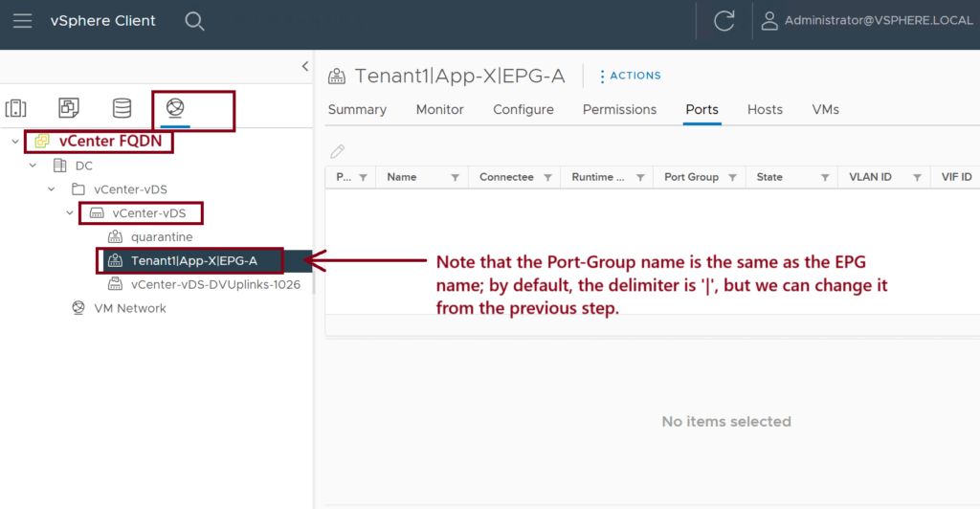980x509 pixels.
Task: Sort by the Name column header
Action: click(401, 177)
